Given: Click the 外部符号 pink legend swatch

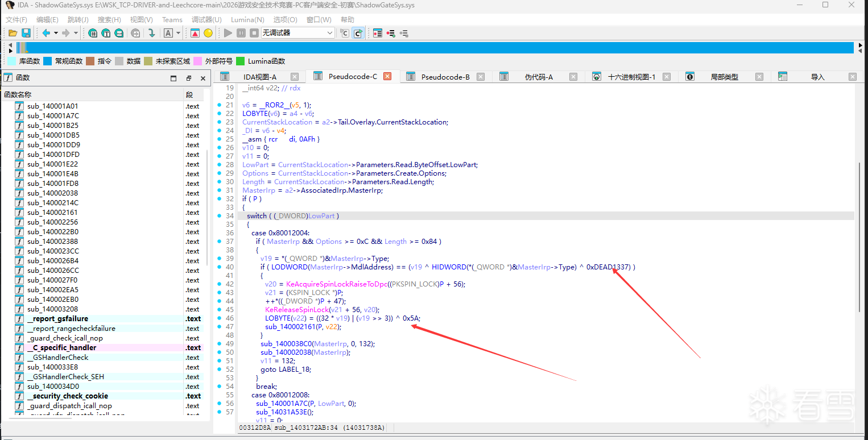Looking at the screenshot, I should coord(198,61).
